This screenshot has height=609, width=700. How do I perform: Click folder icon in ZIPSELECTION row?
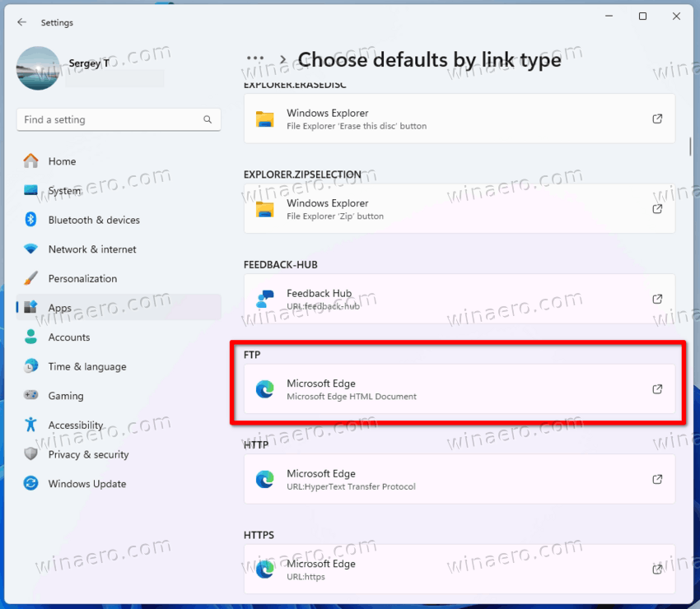(264, 209)
